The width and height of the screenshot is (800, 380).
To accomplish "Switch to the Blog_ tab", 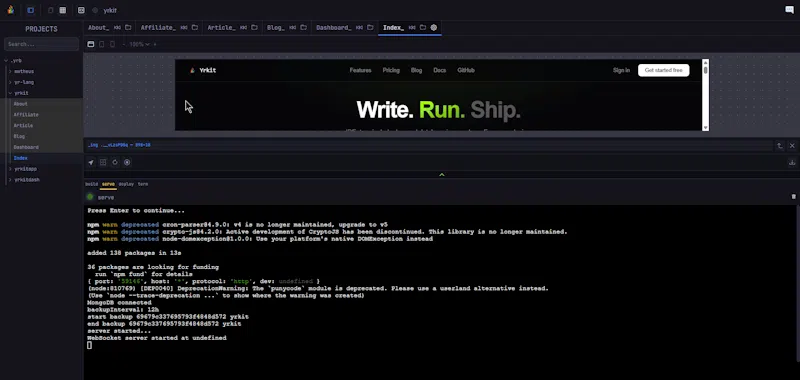I will pyautogui.click(x=276, y=28).
